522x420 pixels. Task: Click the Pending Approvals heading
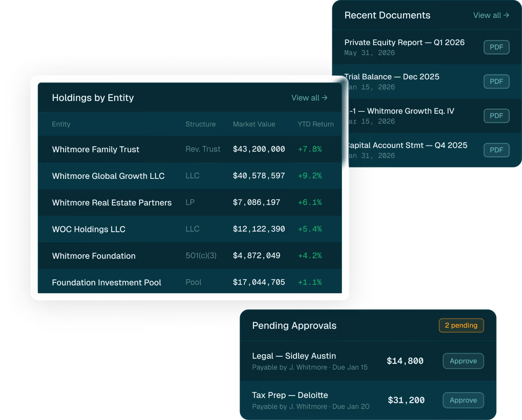coord(294,326)
